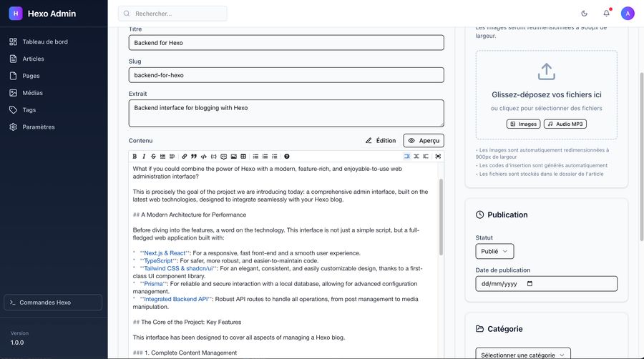Insert a link using chain icon
Screen dimensions: 644x359
point(185,157)
